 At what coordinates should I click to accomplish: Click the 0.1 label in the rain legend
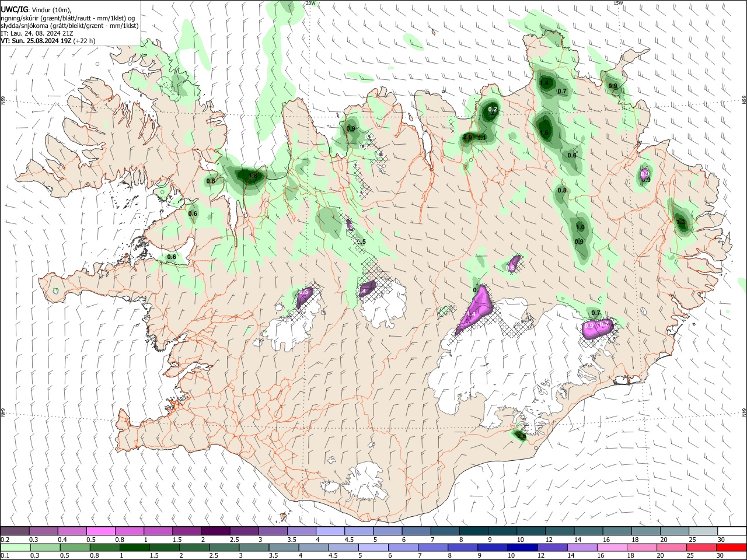(x=5, y=556)
